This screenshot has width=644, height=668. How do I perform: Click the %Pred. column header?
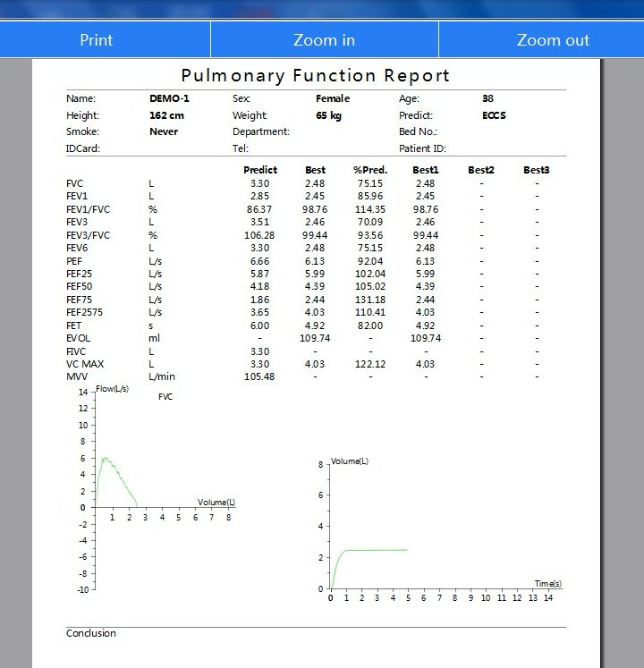pyautogui.click(x=369, y=170)
